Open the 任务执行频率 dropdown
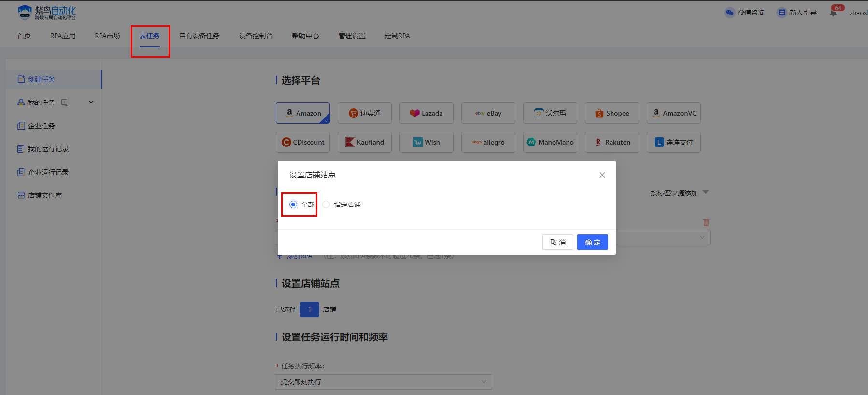The image size is (868, 395). (x=384, y=382)
